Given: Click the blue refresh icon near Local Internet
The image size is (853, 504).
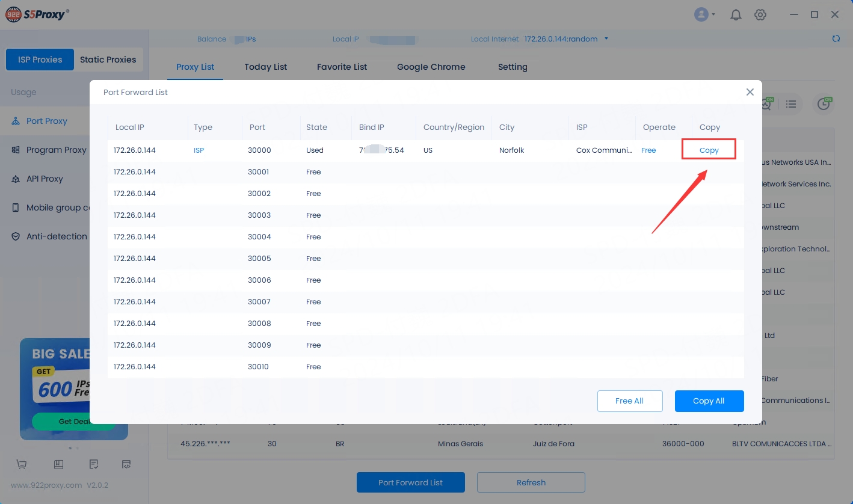Looking at the screenshot, I should [x=836, y=38].
